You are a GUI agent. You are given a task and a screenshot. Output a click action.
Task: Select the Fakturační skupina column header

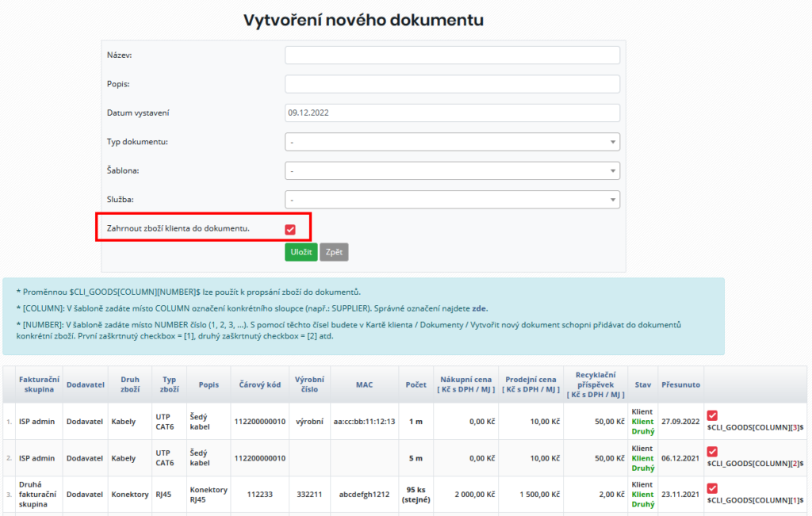(x=39, y=384)
